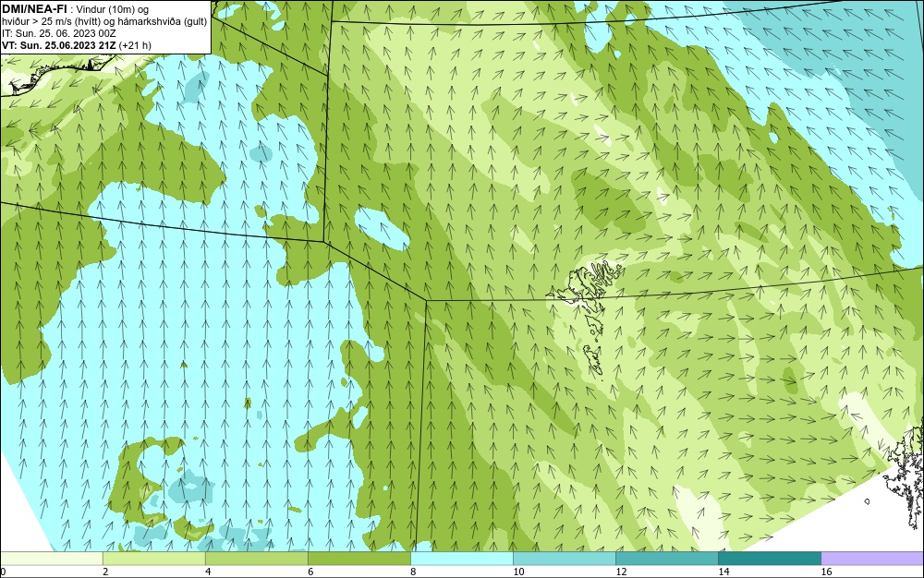This screenshot has width=924, height=578.
Task: Click the DMI/NEA-FI title text
Action: tap(33, 9)
